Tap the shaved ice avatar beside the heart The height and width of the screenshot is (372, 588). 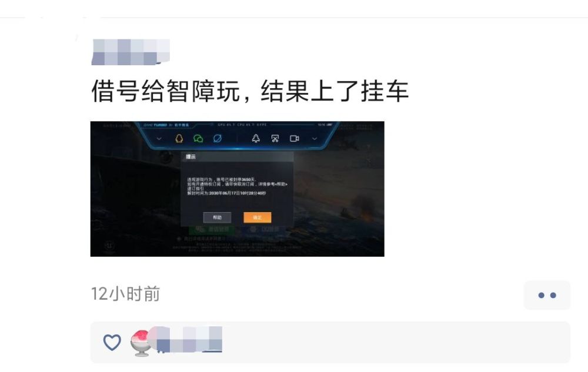(141, 343)
